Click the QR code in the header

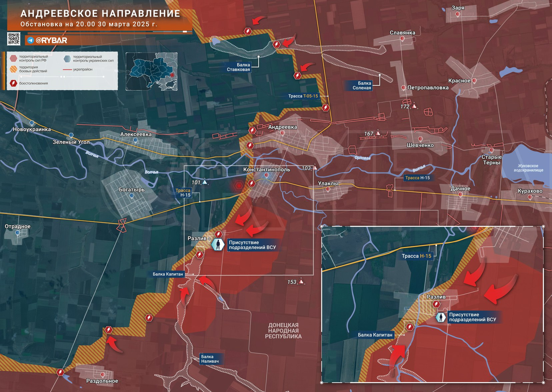click(x=14, y=39)
